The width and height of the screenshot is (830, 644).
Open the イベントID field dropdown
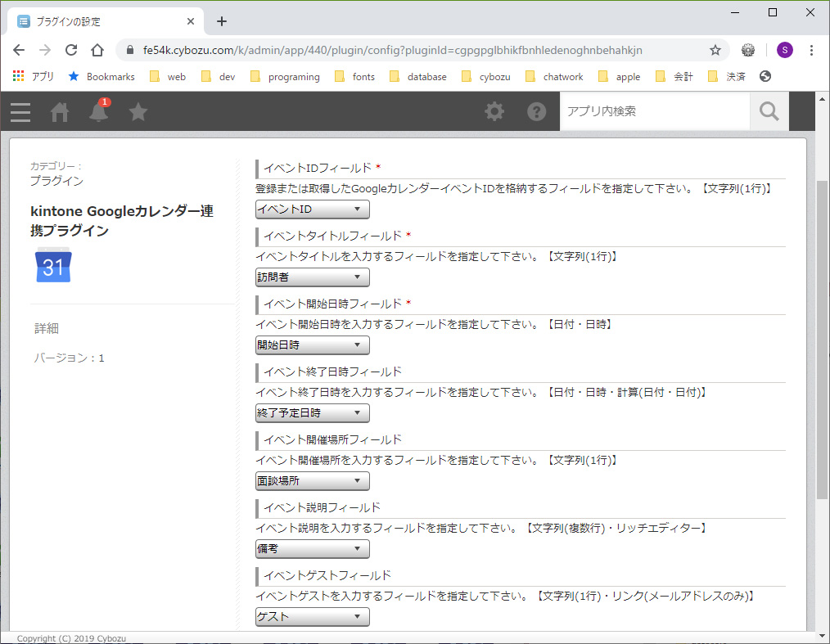click(313, 209)
